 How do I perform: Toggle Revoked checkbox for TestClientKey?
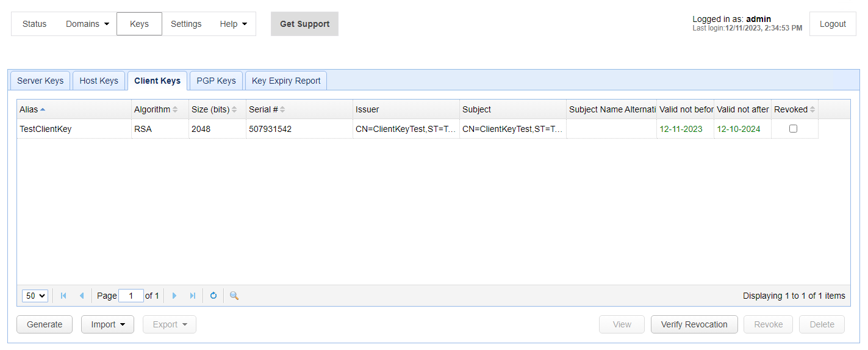(x=793, y=129)
